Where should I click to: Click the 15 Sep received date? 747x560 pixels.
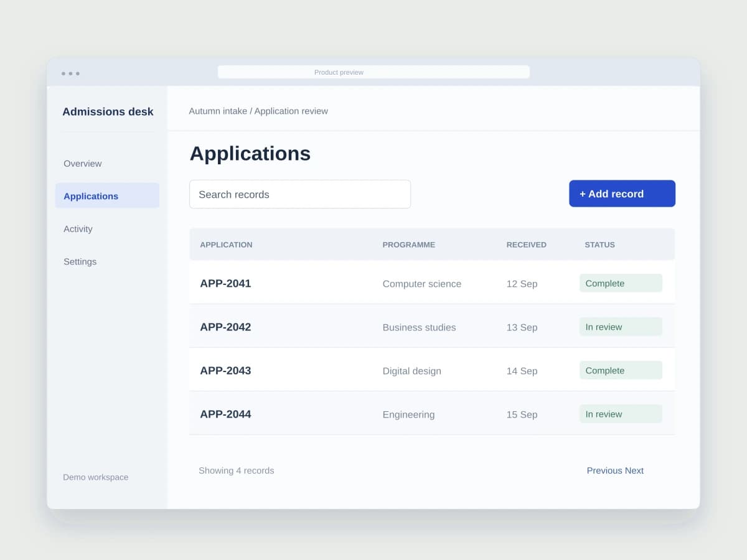click(x=522, y=414)
